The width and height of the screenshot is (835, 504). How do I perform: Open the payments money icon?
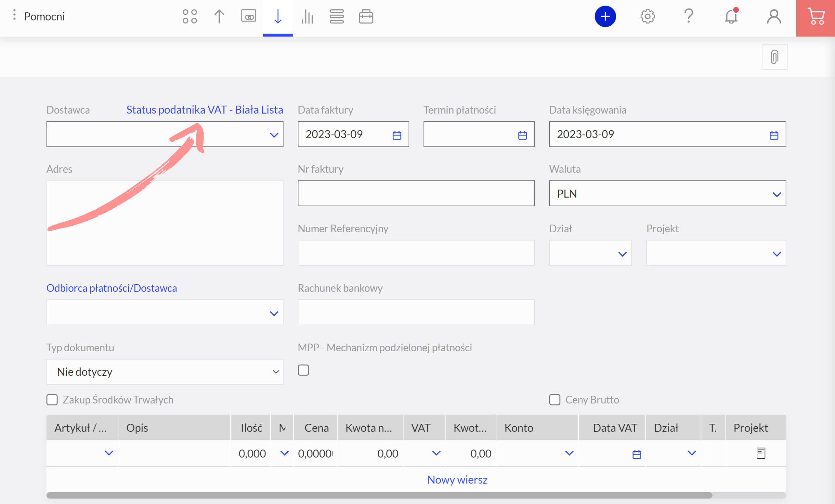[249, 16]
